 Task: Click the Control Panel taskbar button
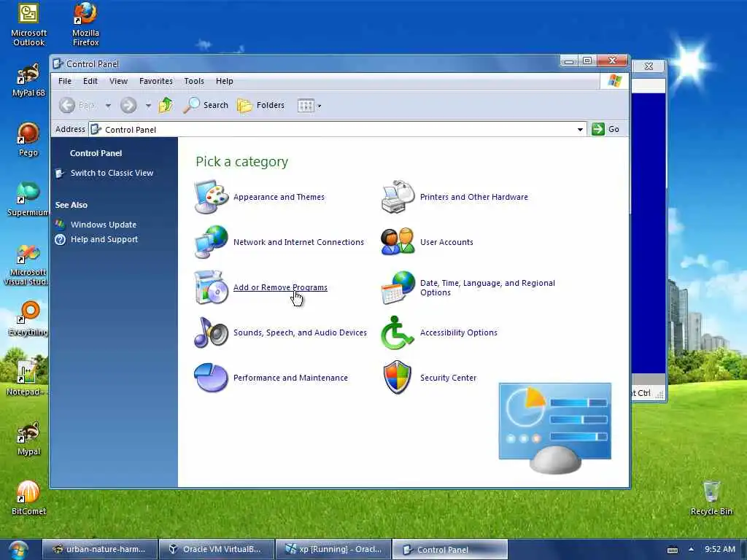coord(450,550)
